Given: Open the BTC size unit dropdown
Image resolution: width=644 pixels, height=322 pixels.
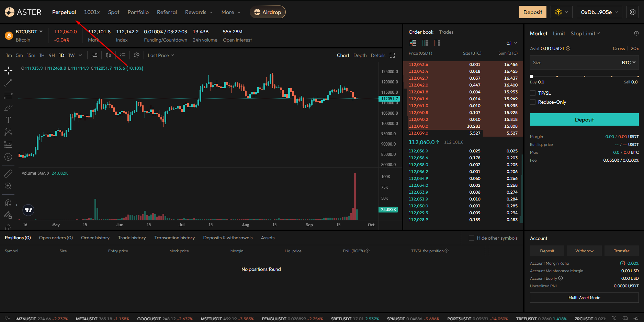Looking at the screenshot, I should pyautogui.click(x=629, y=62).
